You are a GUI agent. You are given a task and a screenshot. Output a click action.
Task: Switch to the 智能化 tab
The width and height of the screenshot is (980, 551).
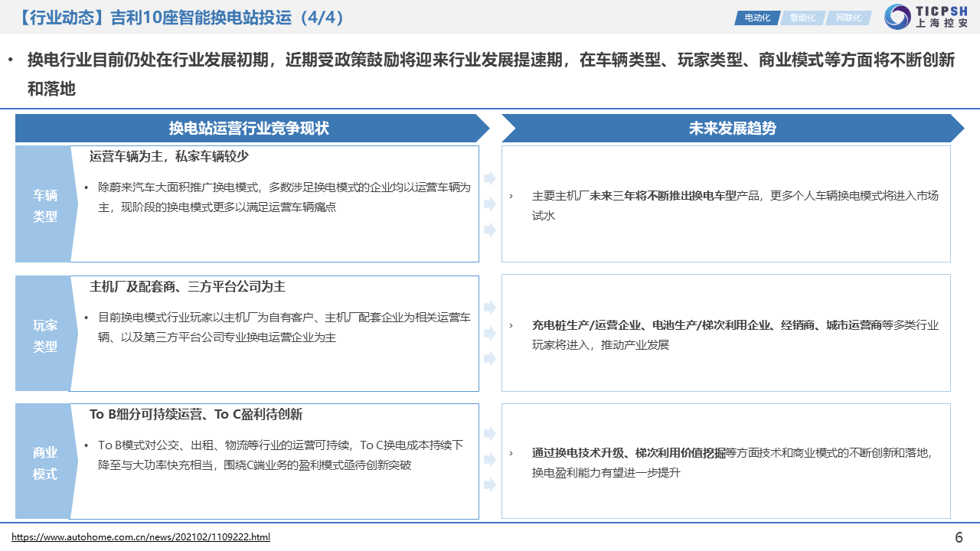(x=802, y=18)
